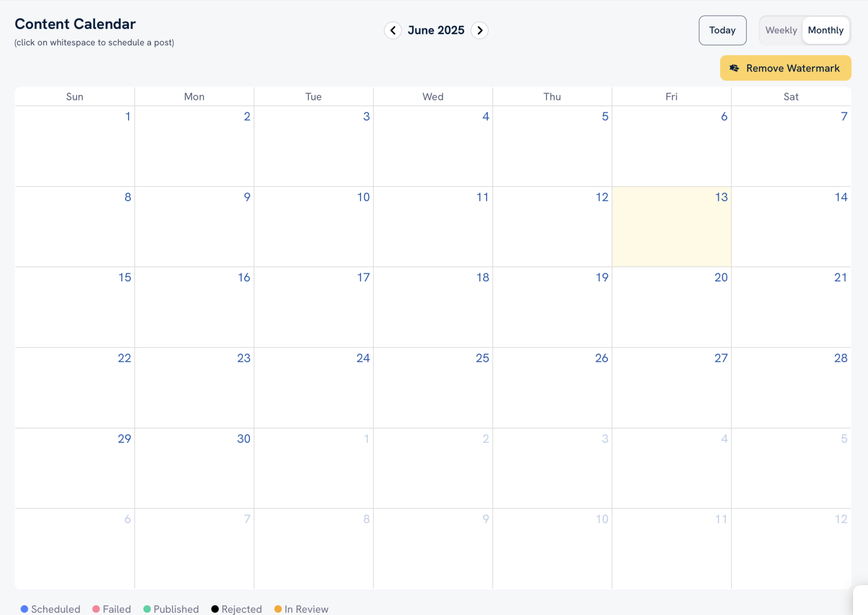
Task: Advance to next month with right chevron
Action: (480, 31)
